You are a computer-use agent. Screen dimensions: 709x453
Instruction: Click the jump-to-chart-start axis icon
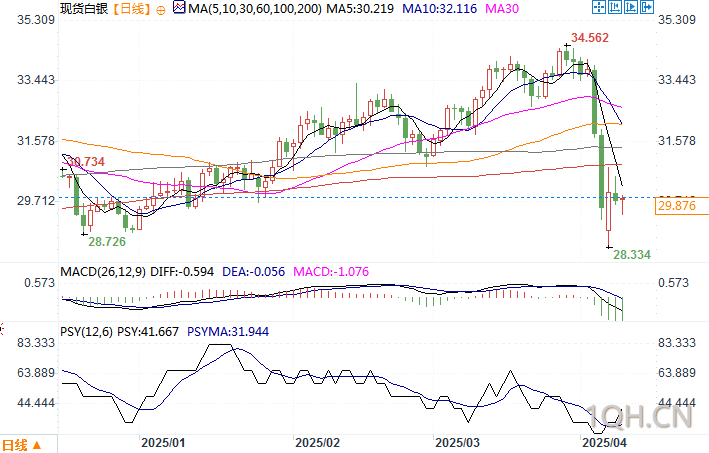click(614, 7)
